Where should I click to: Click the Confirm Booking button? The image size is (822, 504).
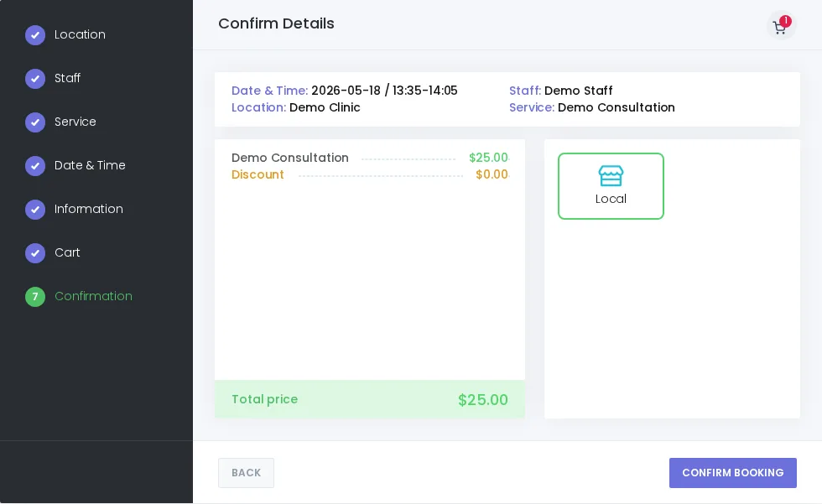tap(733, 473)
